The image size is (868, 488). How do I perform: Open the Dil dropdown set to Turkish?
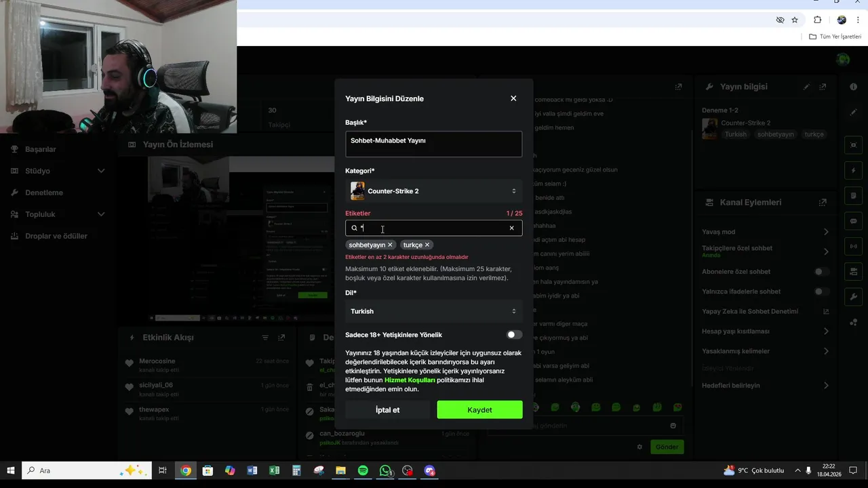(433, 311)
